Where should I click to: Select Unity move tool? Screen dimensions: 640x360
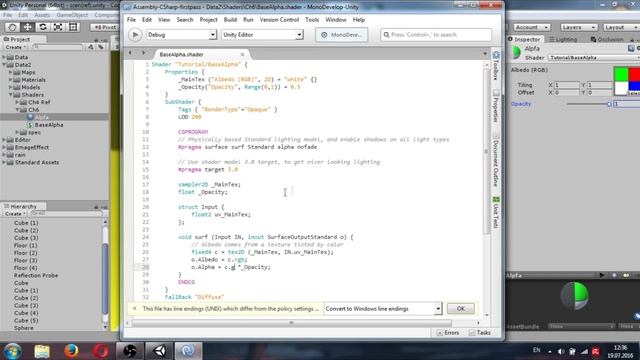(x=27, y=27)
